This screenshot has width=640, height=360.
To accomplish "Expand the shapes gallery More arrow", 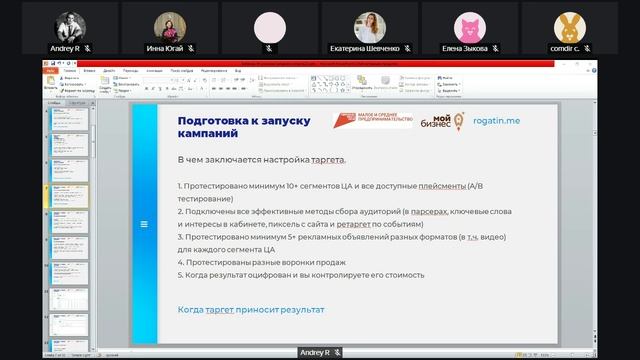I will (348, 90).
